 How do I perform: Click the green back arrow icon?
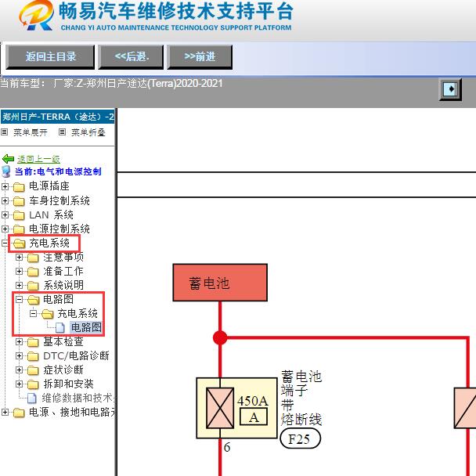coord(8,158)
